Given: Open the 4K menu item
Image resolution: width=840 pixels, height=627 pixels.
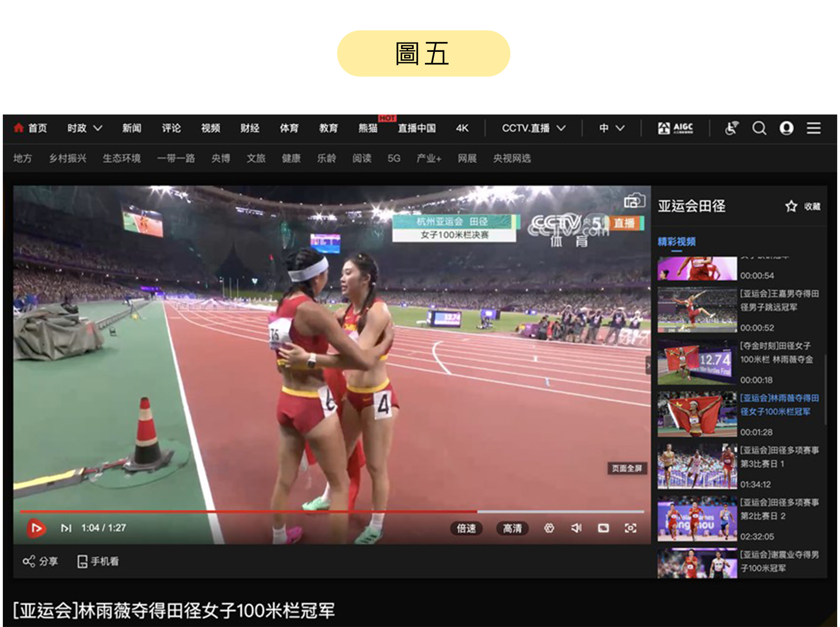Looking at the screenshot, I should click(x=462, y=128).
